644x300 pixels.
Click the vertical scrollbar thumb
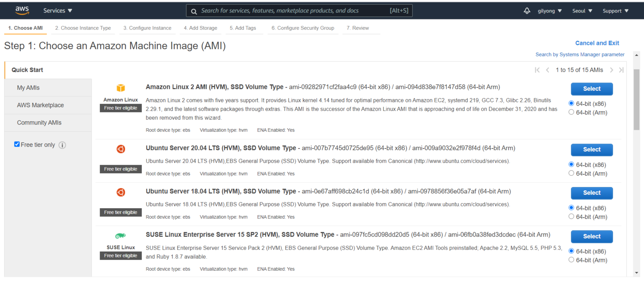[636, 99]
